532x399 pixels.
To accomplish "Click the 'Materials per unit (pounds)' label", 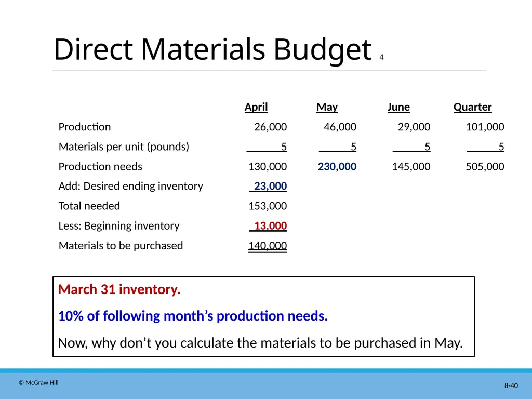I will [124, 147].
